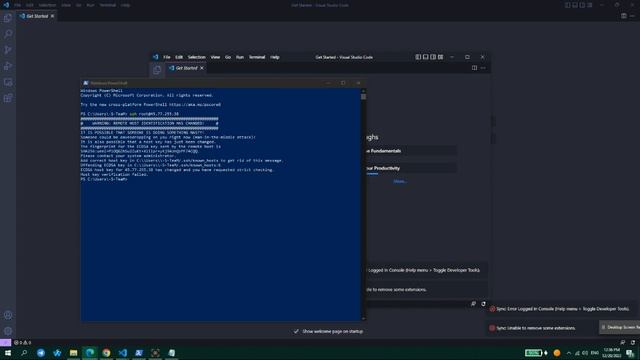Toggle panel in the background VS Code title bar
The width and height of the screenshot is (640, 360).
point(575,5)
